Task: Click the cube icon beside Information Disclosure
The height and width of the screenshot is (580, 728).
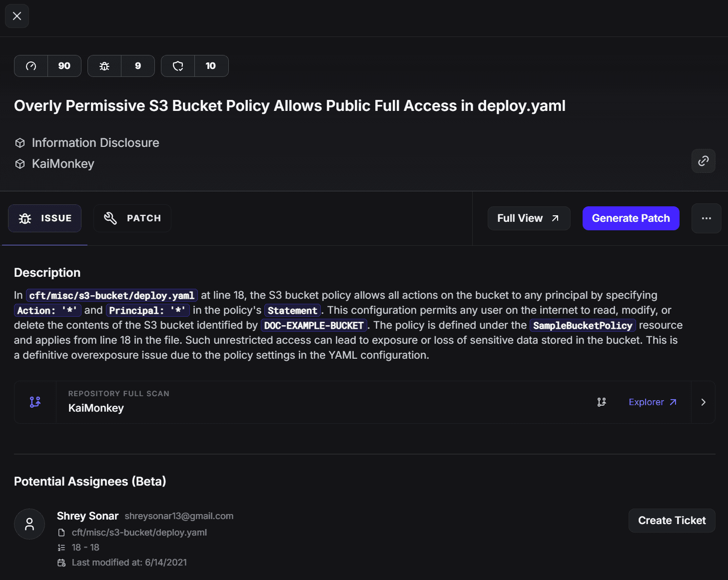Action: [20, 143]
